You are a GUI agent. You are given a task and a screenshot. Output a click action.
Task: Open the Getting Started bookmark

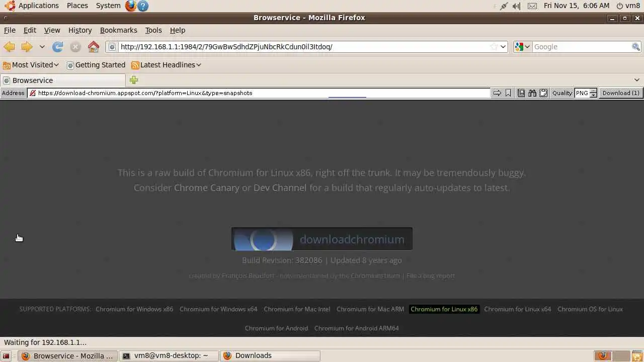click(x=96, y=65)
